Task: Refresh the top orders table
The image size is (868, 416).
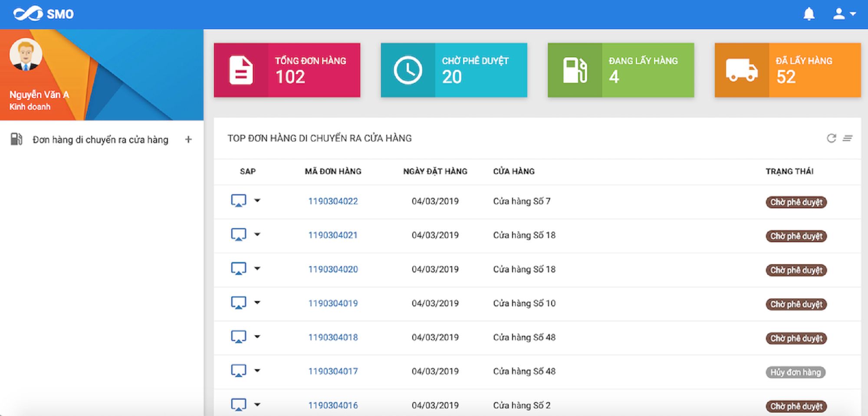Action: coord(831,138)
